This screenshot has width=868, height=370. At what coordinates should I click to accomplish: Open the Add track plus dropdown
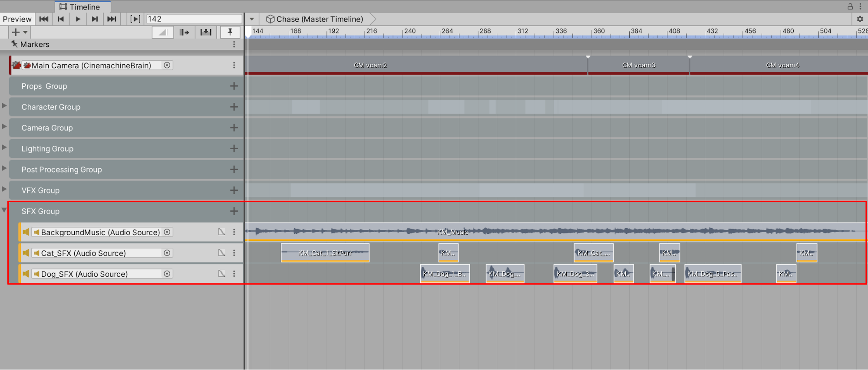point(19,32)
